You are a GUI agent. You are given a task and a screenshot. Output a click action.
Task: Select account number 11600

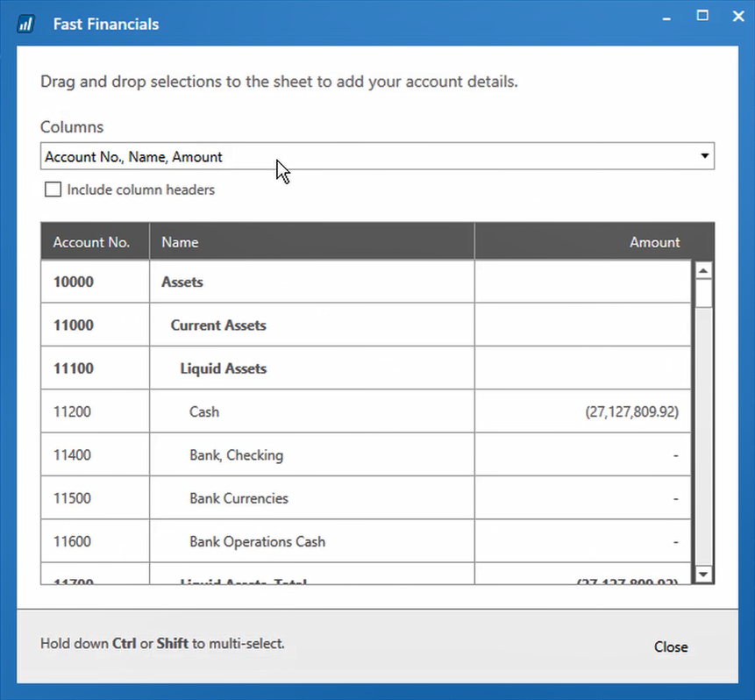[72, 541]
